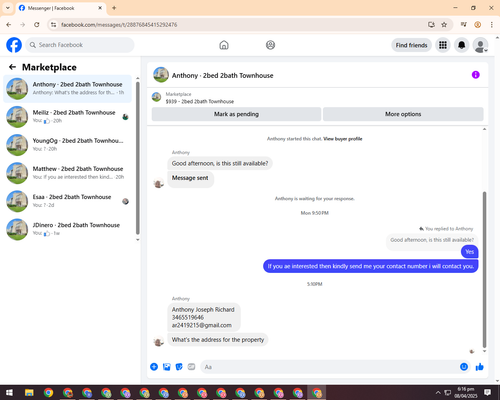Focus the Search Facebook field
This screenshot has height=400, width=500.
[80, 45]
